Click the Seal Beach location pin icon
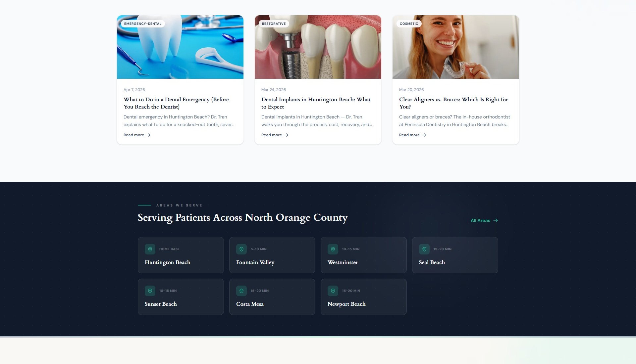 pyautogui.click(x=424, y=249)
